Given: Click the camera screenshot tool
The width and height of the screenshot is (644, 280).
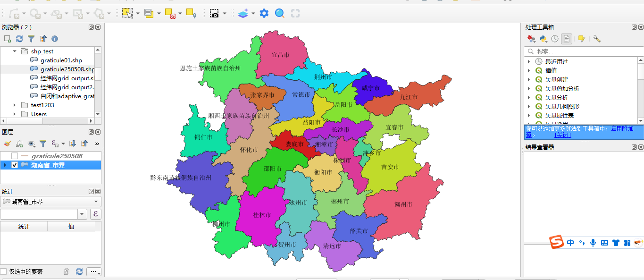Looking at the screenshot, I should tap(215, 13).
